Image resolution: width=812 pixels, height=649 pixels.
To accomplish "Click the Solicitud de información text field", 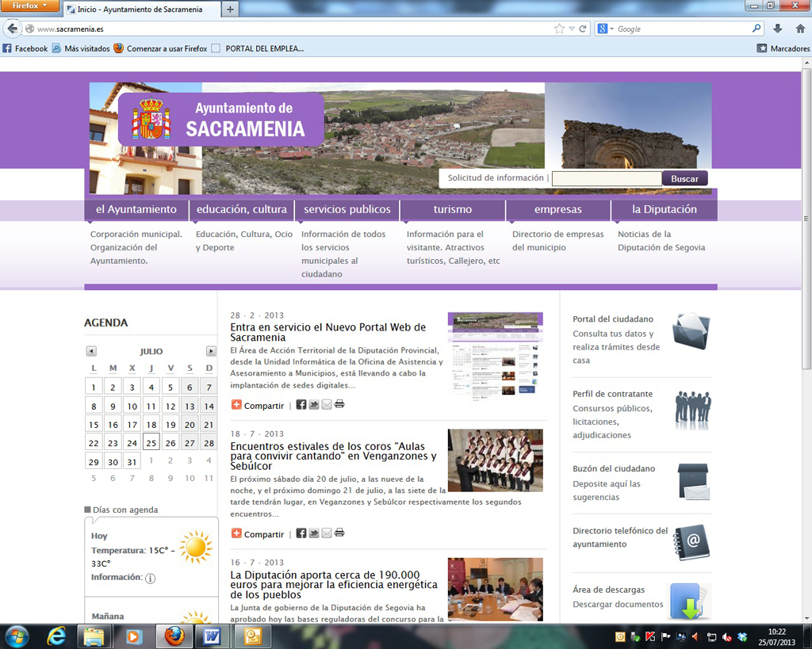I will (x=606, y=178).
